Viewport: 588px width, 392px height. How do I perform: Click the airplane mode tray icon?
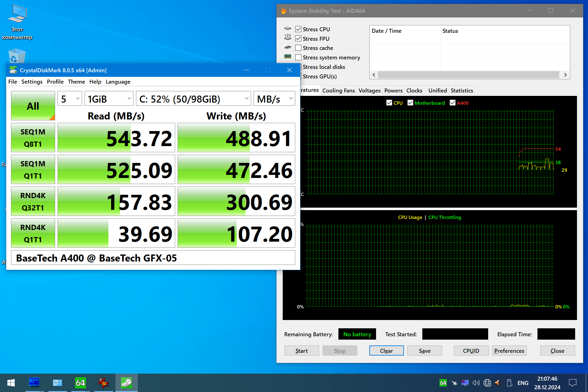(454, 383)
